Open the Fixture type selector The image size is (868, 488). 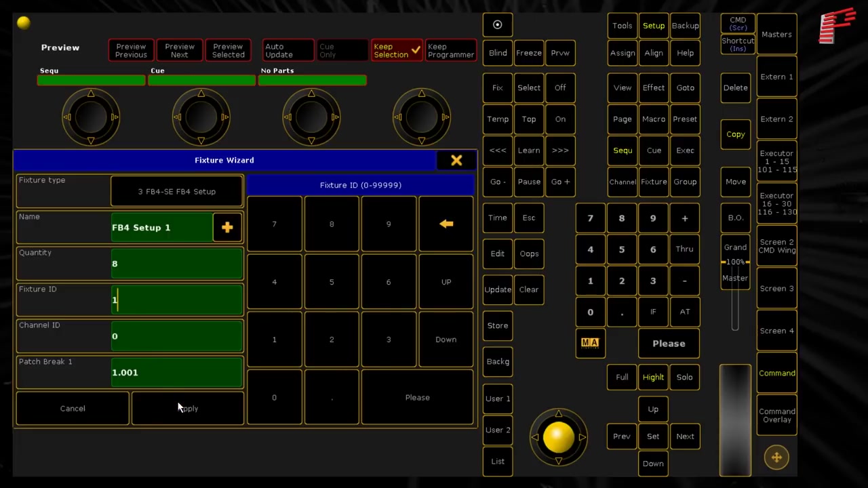(x=177, y=192)
